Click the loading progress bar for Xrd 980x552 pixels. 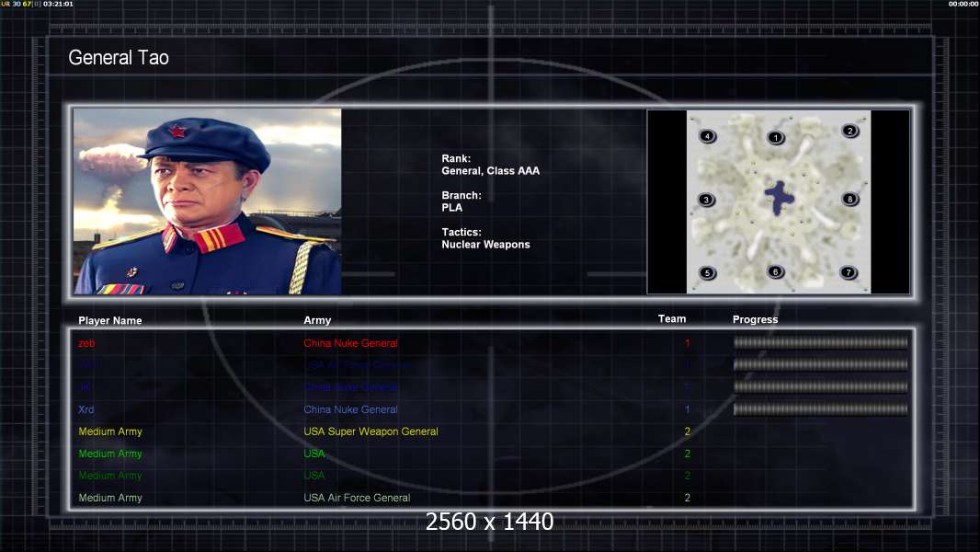pos(820,409)
